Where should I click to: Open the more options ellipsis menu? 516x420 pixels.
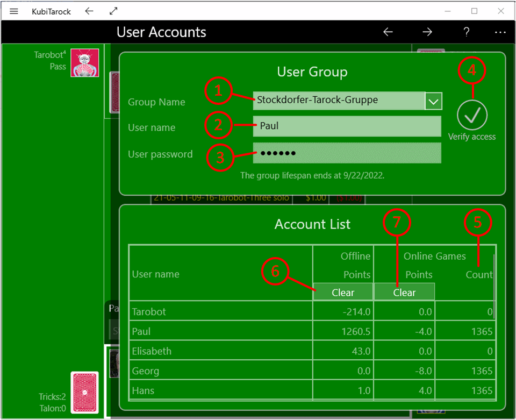tap(500, 32)
